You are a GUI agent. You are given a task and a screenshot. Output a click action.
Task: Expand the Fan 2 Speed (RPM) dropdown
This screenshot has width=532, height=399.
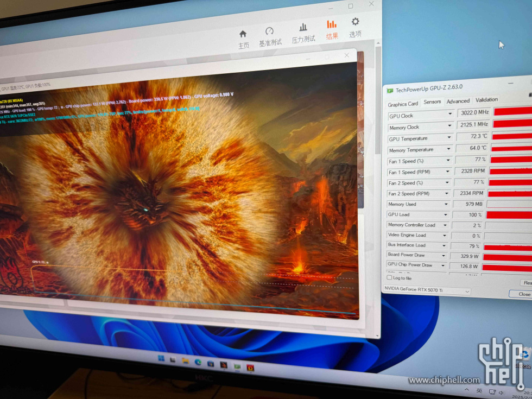pos(446,193)
